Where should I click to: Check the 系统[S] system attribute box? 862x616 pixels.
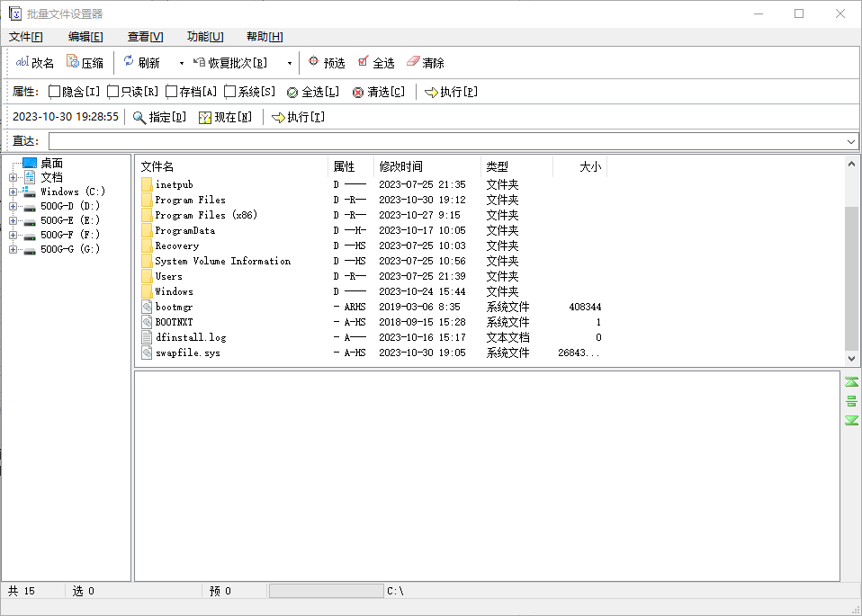[x=230, y=92]
